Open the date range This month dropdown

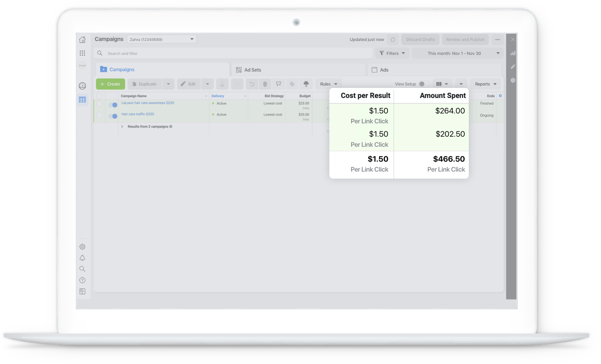(457, 53)
